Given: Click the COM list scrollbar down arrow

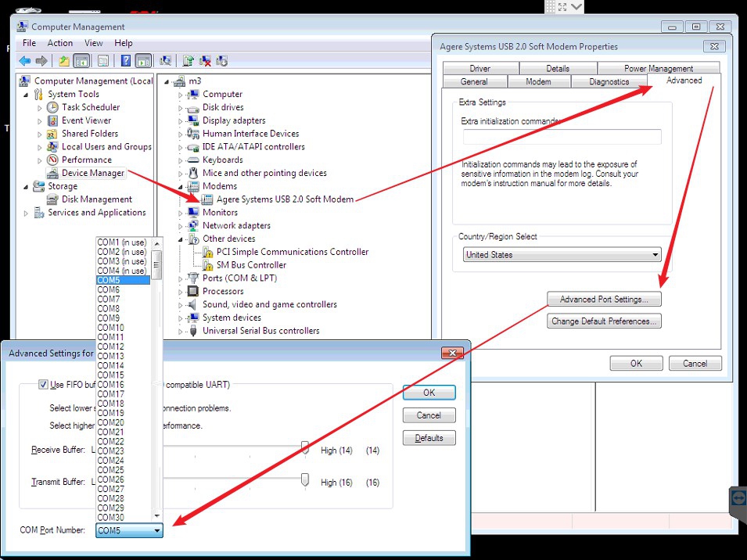Looking at the screenshot, I should [x=156, y=516].
